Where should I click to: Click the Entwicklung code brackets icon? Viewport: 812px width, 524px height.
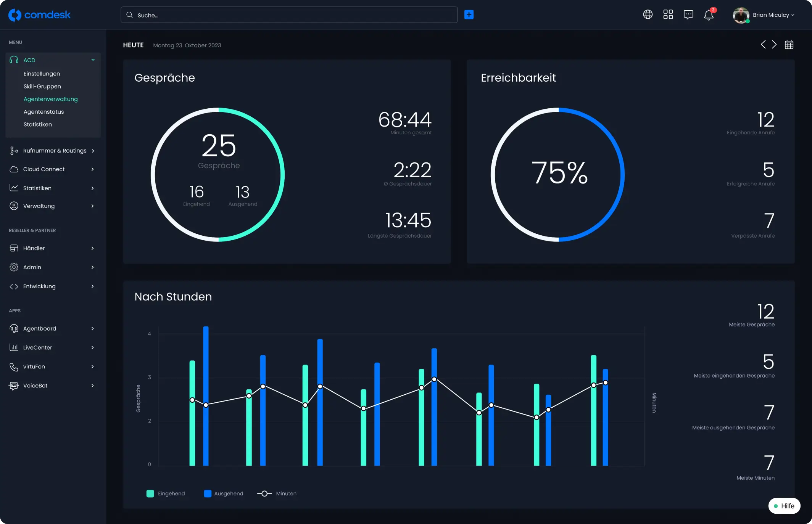click(14, 286)
